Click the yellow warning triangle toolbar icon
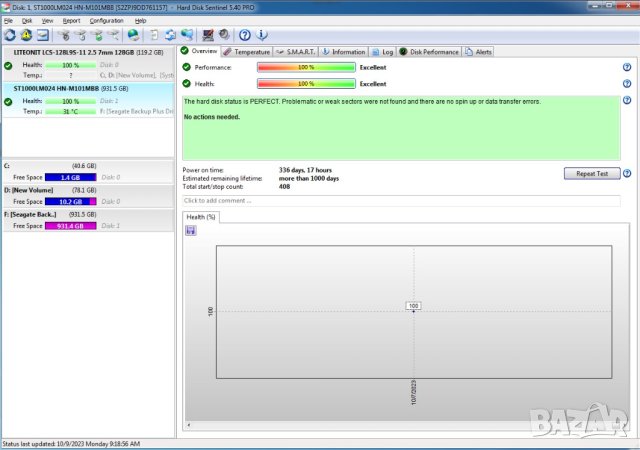Viewport: 640px width, 450px height. click(26, 35)
